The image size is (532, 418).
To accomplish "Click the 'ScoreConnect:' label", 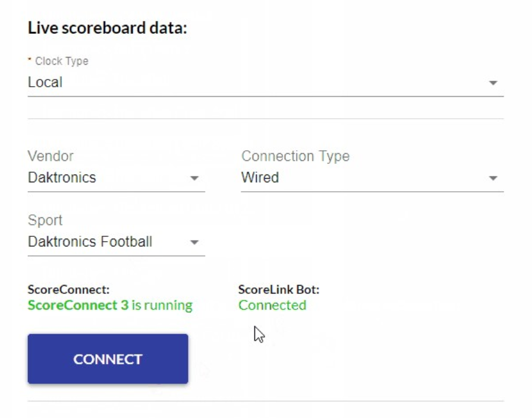I will [68, 290].
